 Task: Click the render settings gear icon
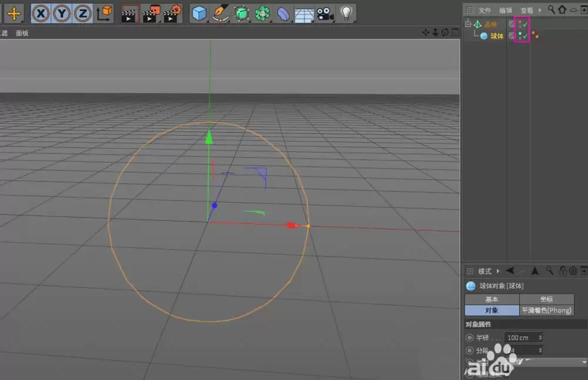[x=172, y=12]
